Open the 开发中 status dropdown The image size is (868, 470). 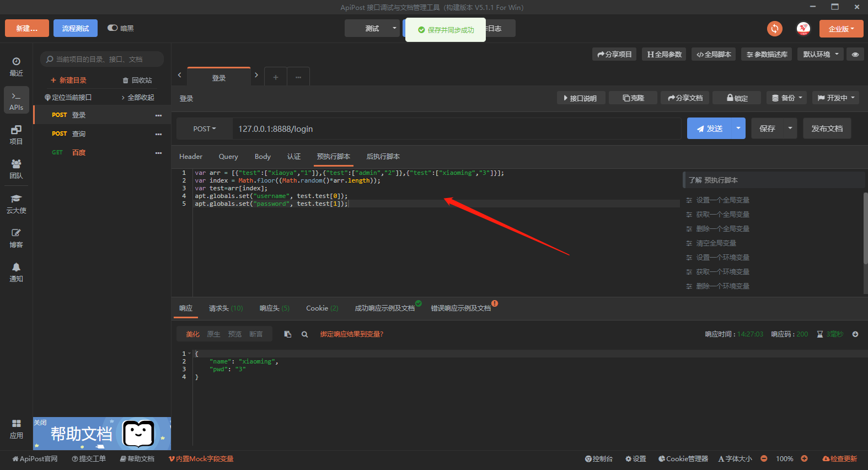[x=836, y=98]
